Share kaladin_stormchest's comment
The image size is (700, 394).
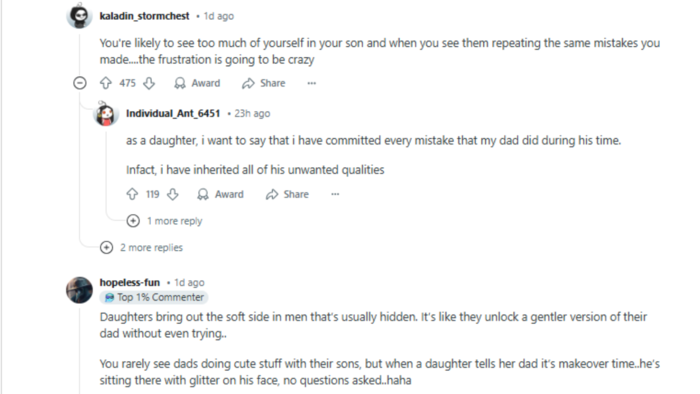(264, 83)
